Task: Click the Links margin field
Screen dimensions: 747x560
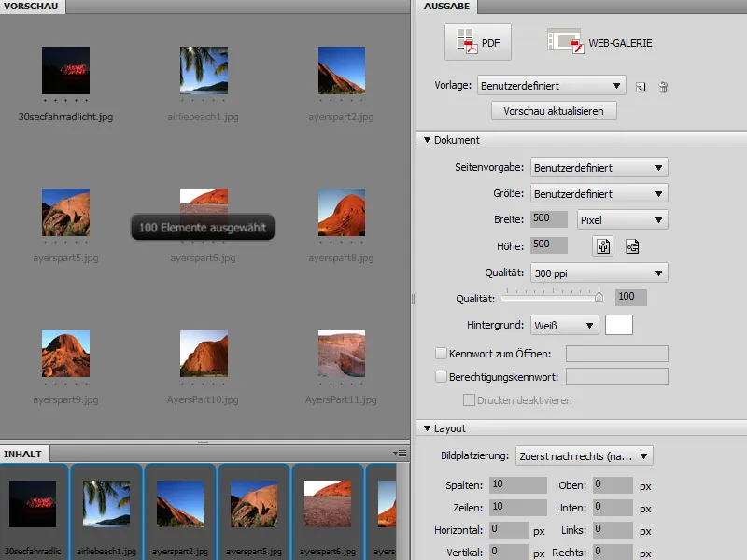Action: click(x=613, y=529)
